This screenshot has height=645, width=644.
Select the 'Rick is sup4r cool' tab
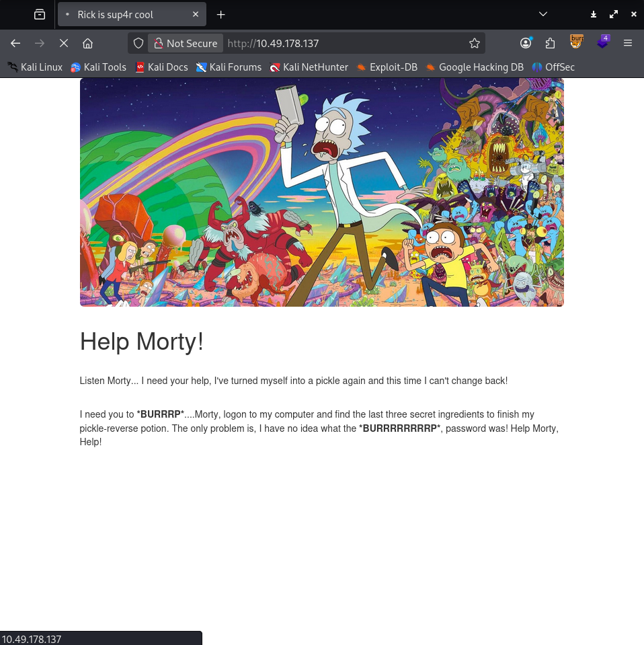click(x=132, y=14)
